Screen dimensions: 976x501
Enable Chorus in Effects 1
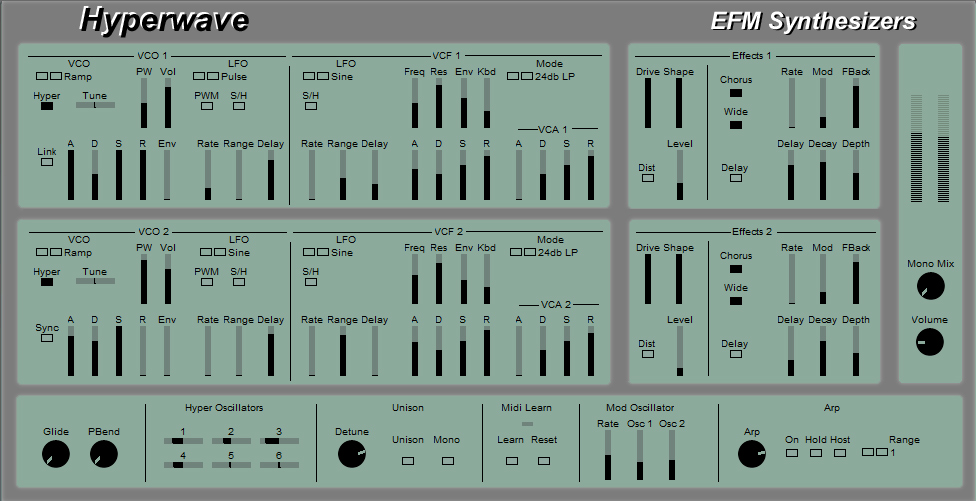click(736, 93)
